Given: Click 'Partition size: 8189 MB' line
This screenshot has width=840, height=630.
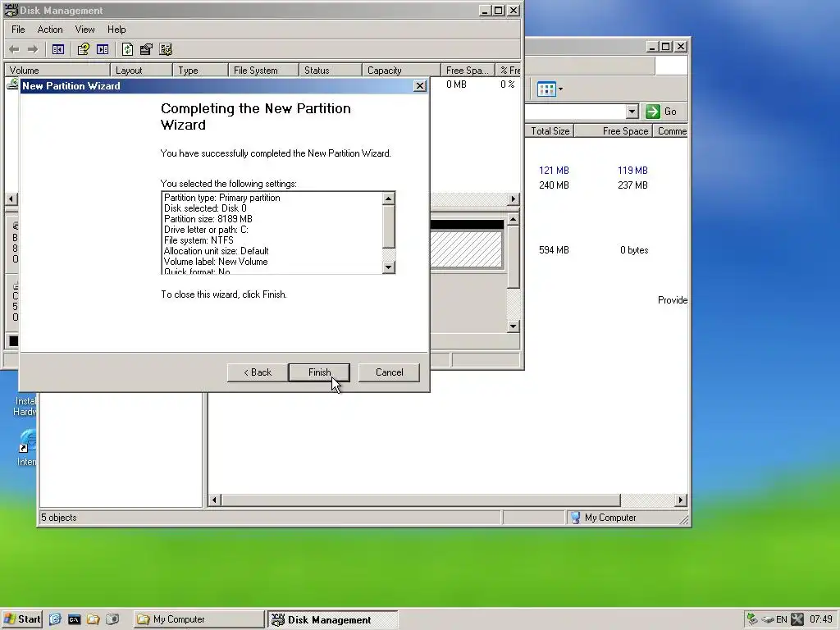Looking at the screenshot, I should point(208,219).
